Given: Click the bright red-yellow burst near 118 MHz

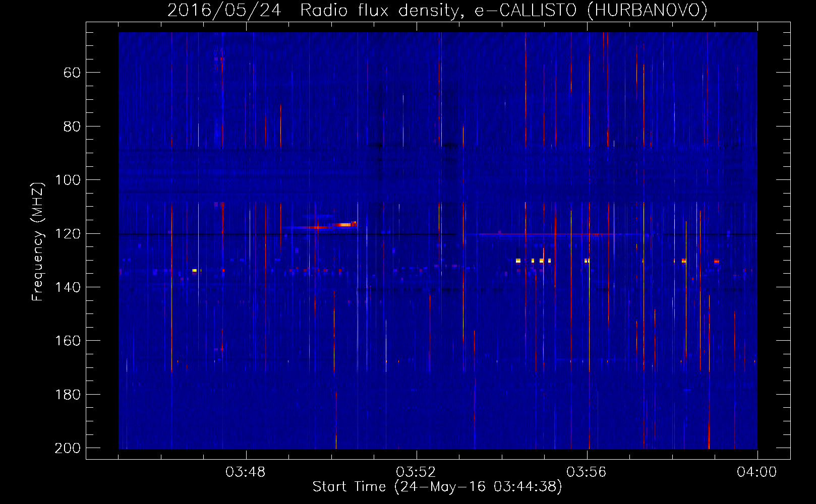Looking at the screenshot, I should tap(344, 224).
